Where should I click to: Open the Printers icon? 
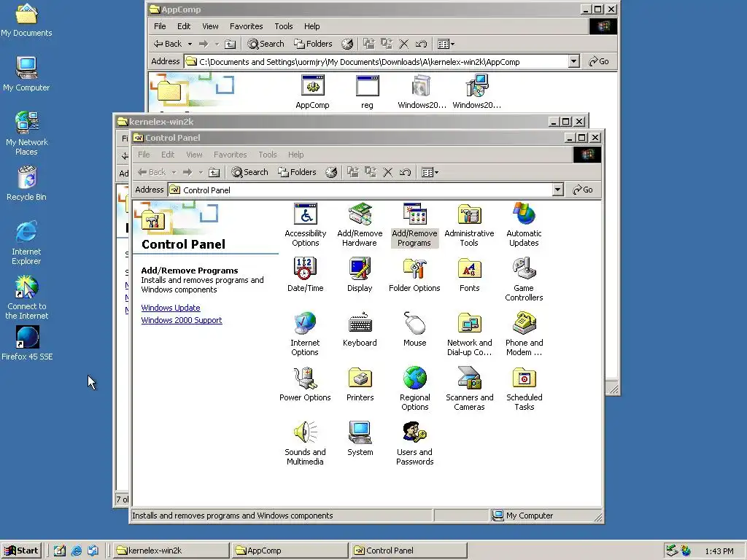(x=360, y=384)
